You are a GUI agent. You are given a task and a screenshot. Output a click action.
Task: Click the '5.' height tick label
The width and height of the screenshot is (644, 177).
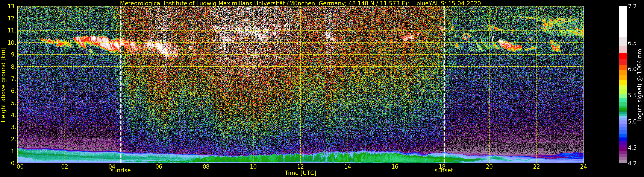click(x=14, y=103)
